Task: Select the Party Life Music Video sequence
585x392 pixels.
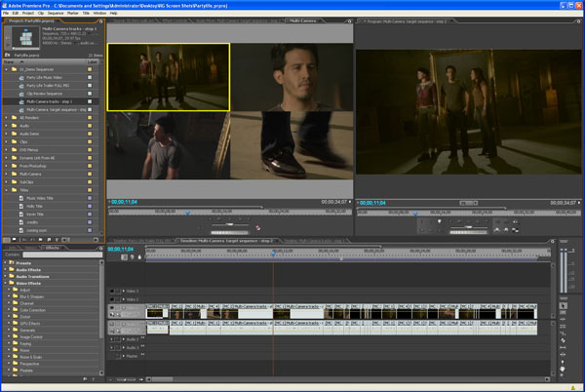Action: [x=45, y=77]
